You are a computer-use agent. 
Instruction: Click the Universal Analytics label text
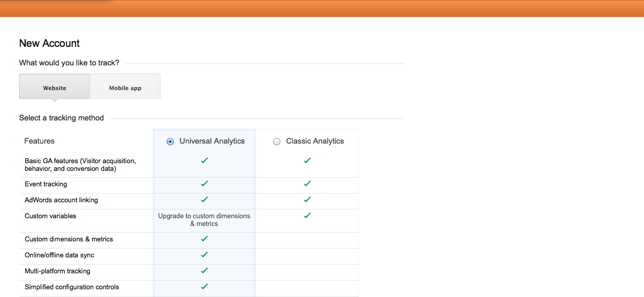[x=212, y=141]
